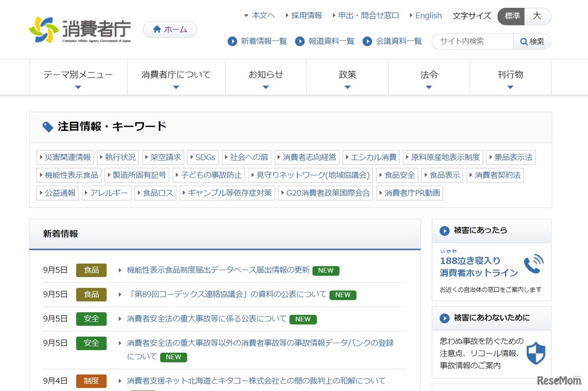Open the SDGs keyword link
The height and width of the screenshot is (391, 588).
[x=205, y=157]
